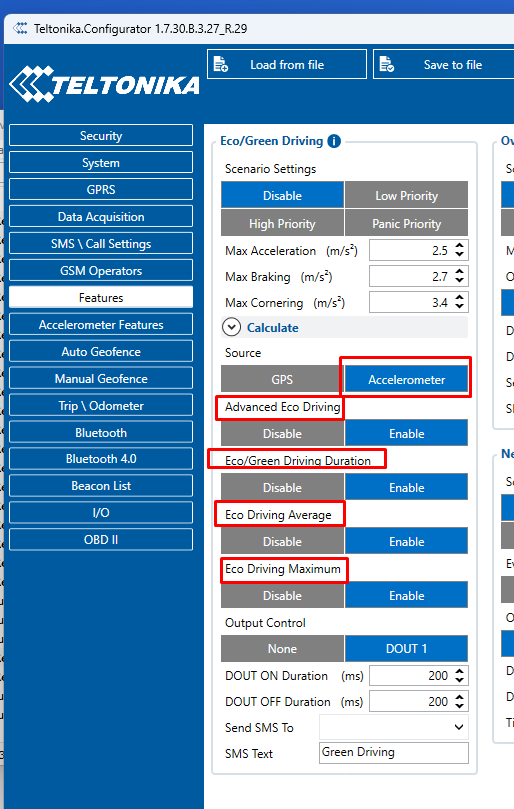This screenshot has width=514, height=809.
Task: Decrease Max Cornering value
Action: (x=459, y=306)
